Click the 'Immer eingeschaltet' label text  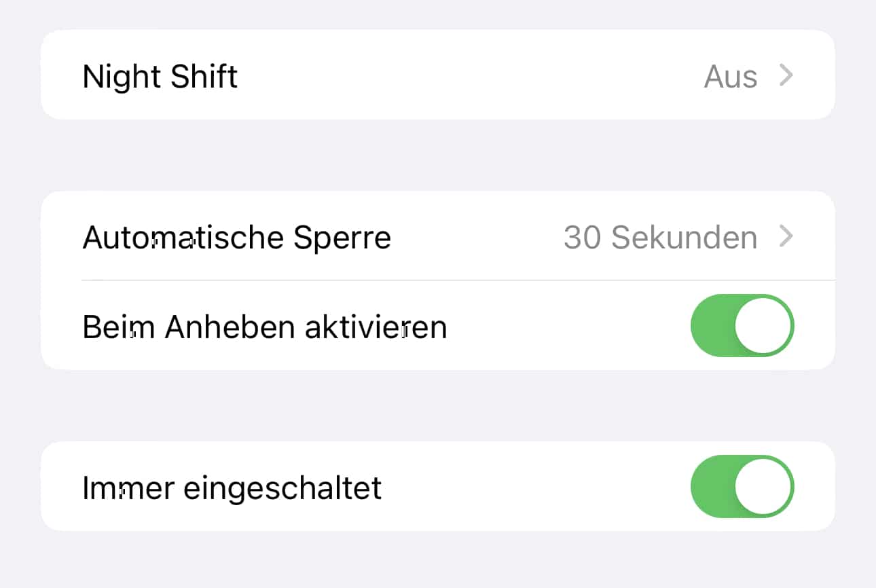(x=232, y=488)
